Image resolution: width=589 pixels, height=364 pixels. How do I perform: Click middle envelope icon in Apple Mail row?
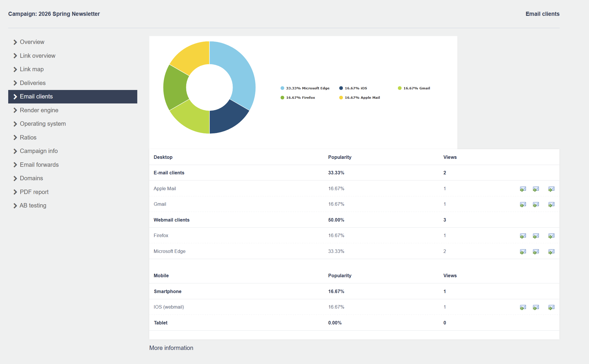[x=536, y=189]
